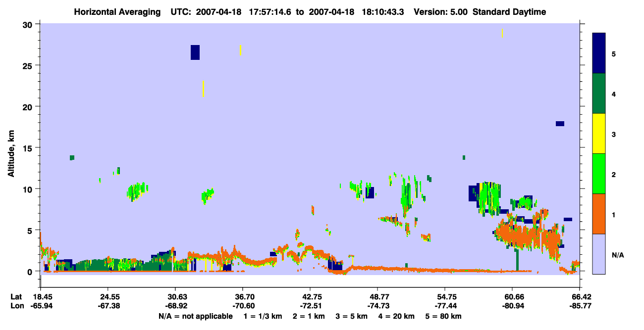Click the y-axis tick label 20
Viewport: 644px width, 330px height.
coord(29,106)
